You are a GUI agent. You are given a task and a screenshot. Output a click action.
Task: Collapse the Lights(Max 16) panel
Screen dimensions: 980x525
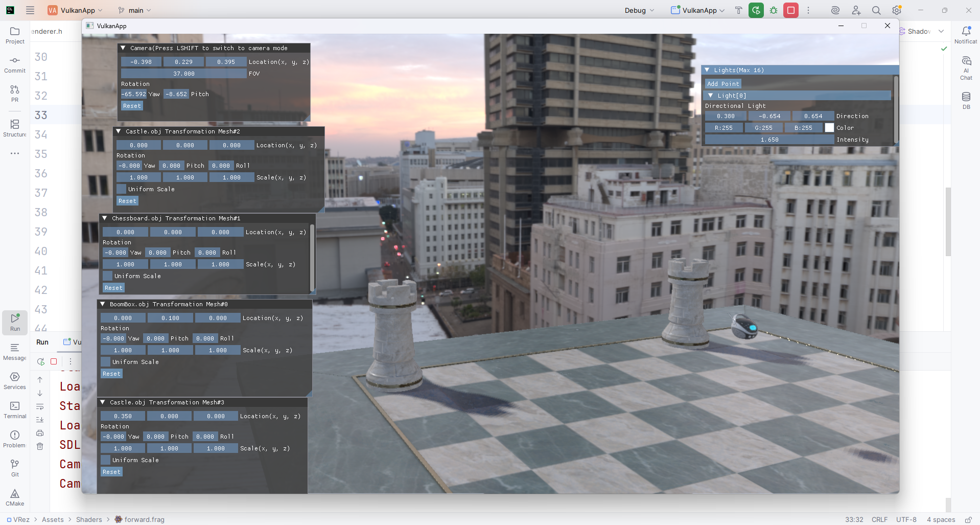click(707, 70)
